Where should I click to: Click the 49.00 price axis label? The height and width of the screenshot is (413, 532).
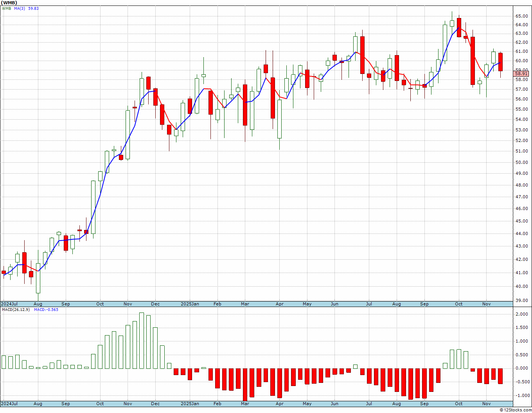pos(521,173)
